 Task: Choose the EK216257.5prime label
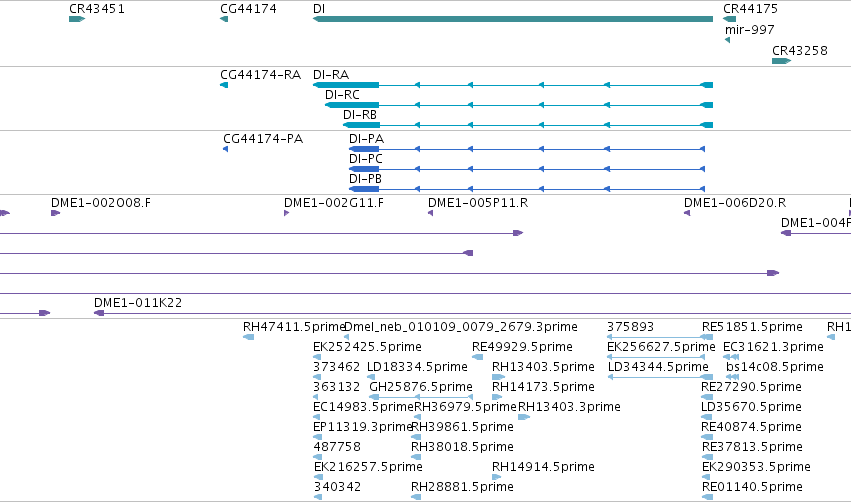(x=368, y=467)
